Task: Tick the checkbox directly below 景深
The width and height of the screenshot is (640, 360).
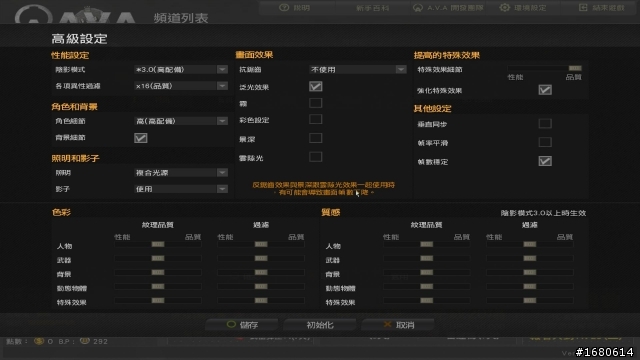Action: coord(316,157)
